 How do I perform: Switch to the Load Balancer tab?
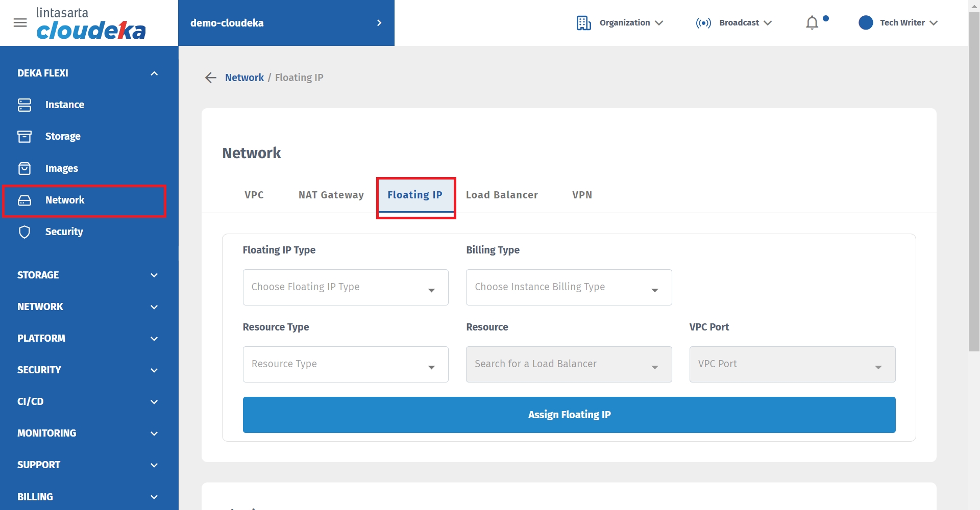(x=502, y=195)
